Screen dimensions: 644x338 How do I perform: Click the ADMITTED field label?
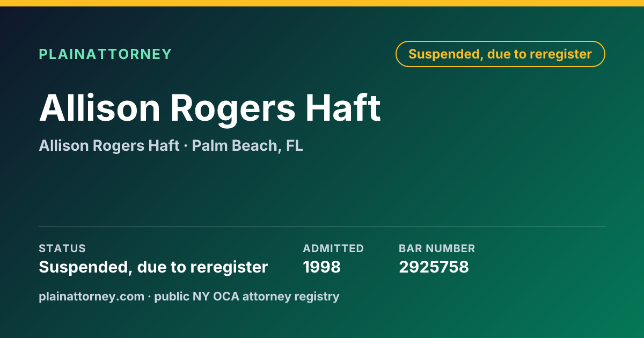[333, 248]
